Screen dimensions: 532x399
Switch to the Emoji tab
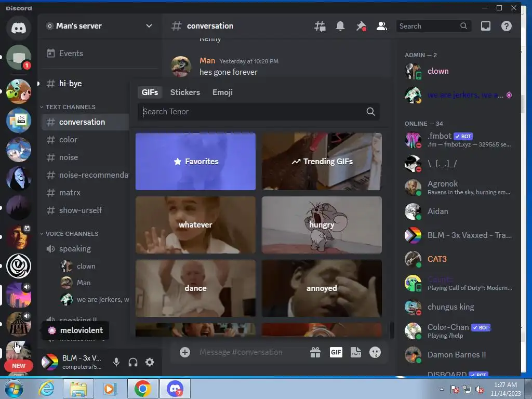tap(222, 92)
